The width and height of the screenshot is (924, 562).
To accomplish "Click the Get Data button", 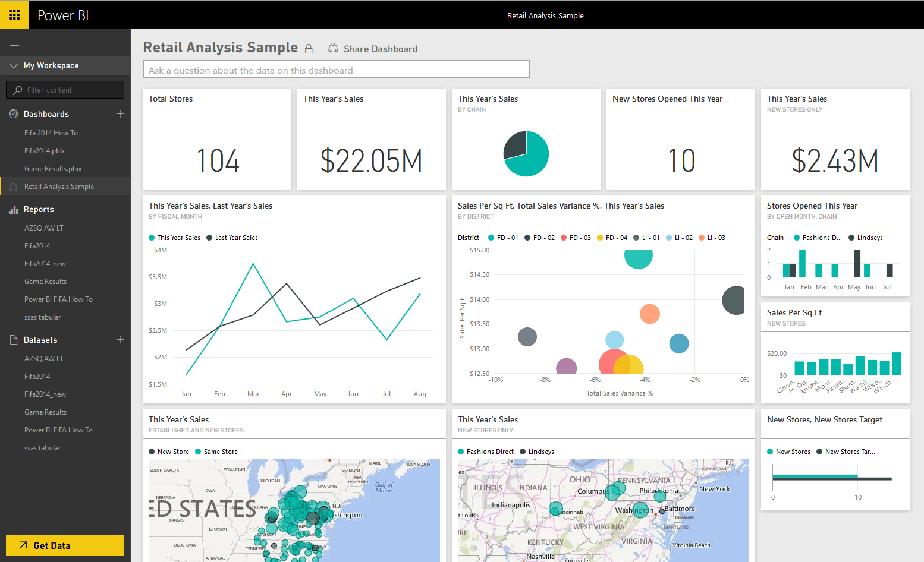I will point(64,545).
